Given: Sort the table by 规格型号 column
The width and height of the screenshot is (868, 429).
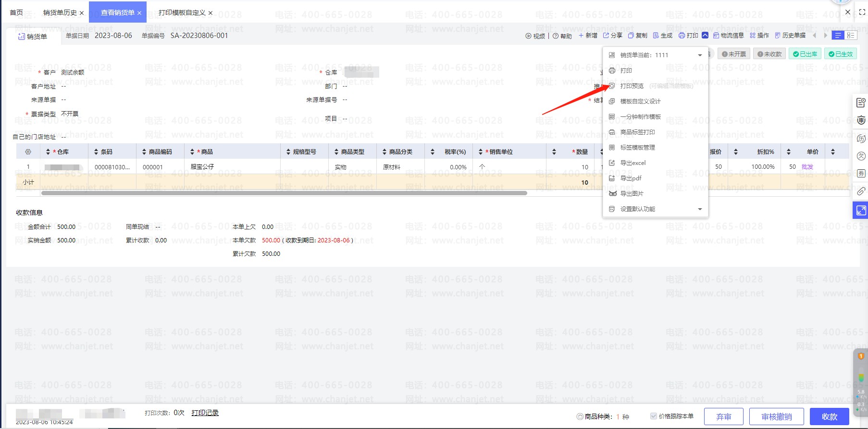Looking at the screenshot, I should click(288, 152).
